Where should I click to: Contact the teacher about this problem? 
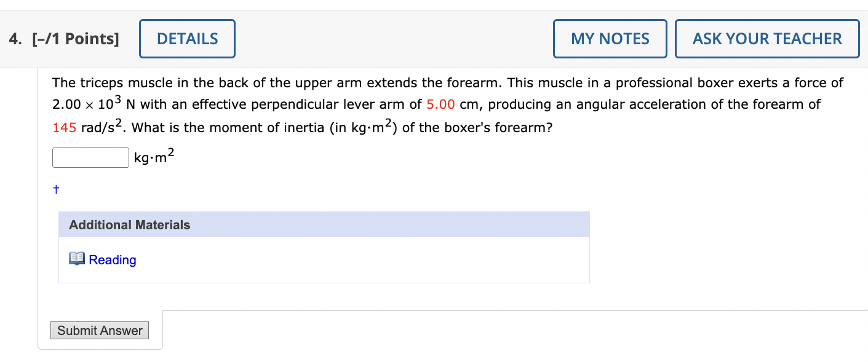(x=767, y=38)
